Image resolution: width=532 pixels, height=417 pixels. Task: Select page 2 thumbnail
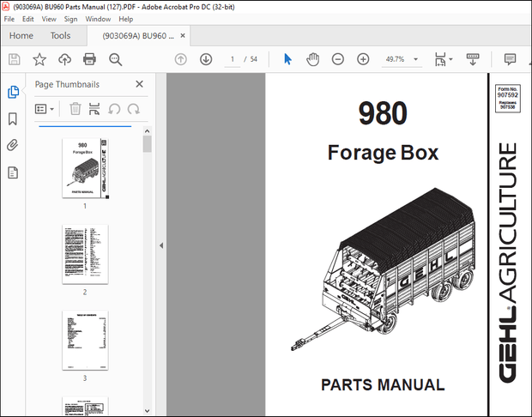click(x=85, y=254)
